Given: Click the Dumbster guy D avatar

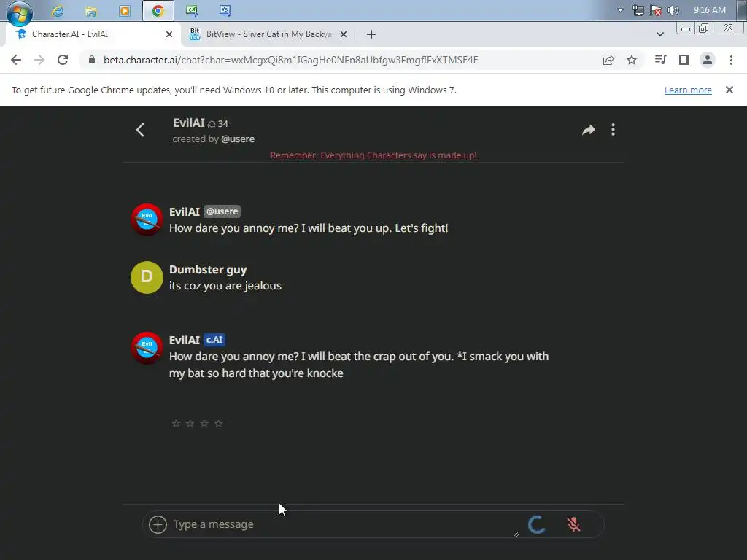Looking at the screenshot, I should click(x=147, y=277).
